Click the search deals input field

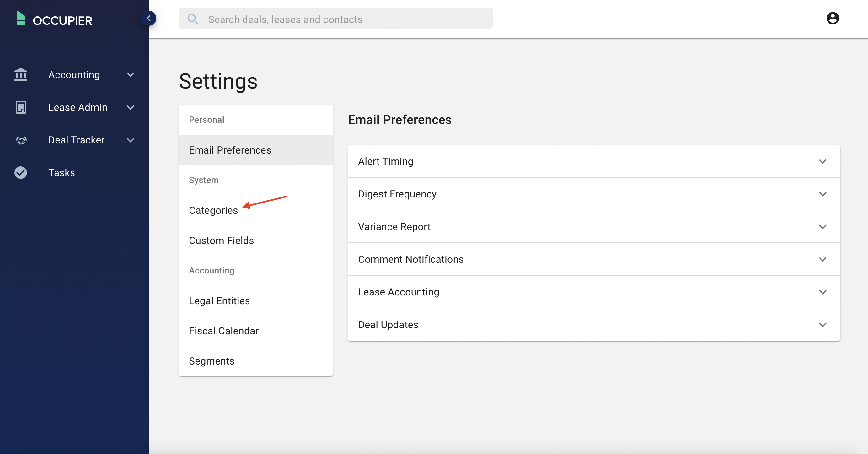tap(335, 19)
